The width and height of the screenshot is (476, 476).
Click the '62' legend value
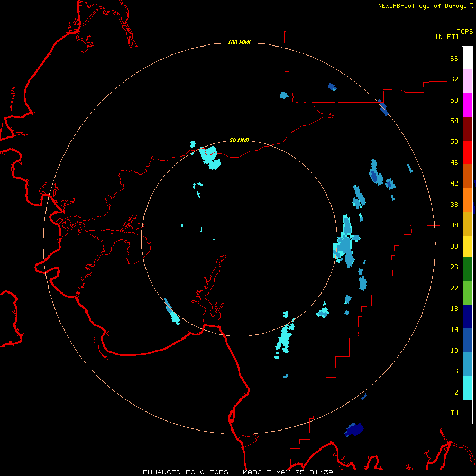pyautogui.click(x=454, y=79)
